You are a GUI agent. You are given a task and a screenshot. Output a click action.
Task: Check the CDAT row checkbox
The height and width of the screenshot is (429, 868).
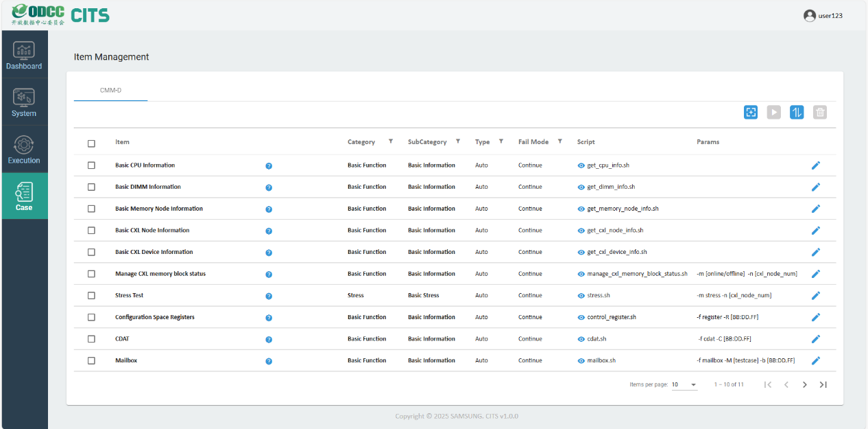(91, 338)
